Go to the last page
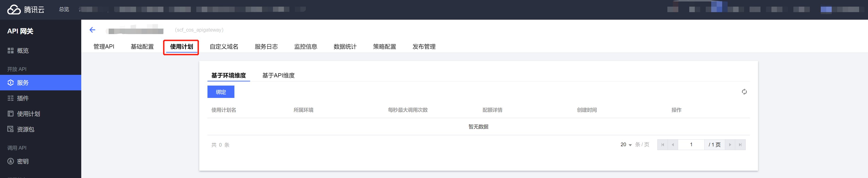 (740, 145)
